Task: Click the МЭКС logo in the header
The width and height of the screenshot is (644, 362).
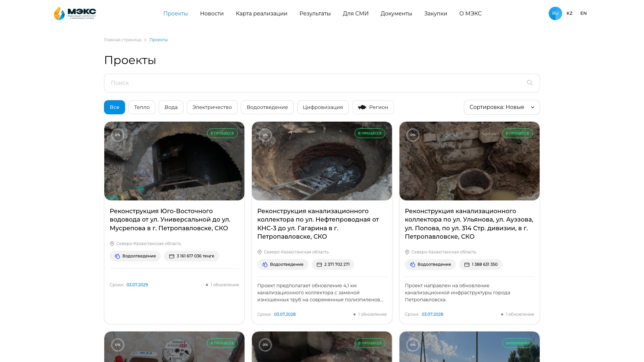Action: tap(75, 13)
